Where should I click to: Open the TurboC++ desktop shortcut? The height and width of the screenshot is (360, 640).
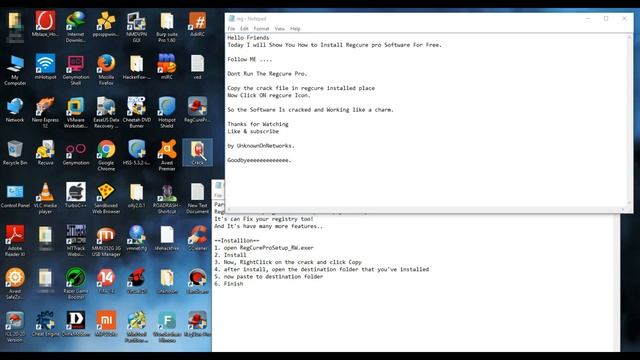[76, 196]
